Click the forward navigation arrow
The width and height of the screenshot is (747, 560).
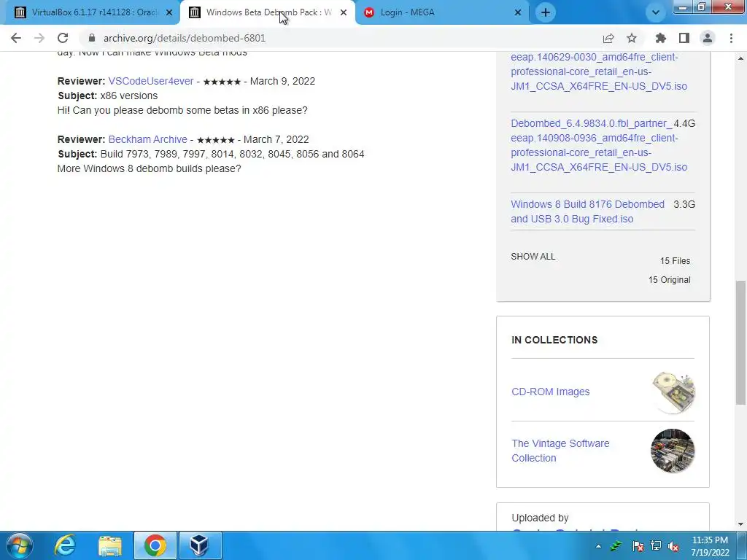39,38
